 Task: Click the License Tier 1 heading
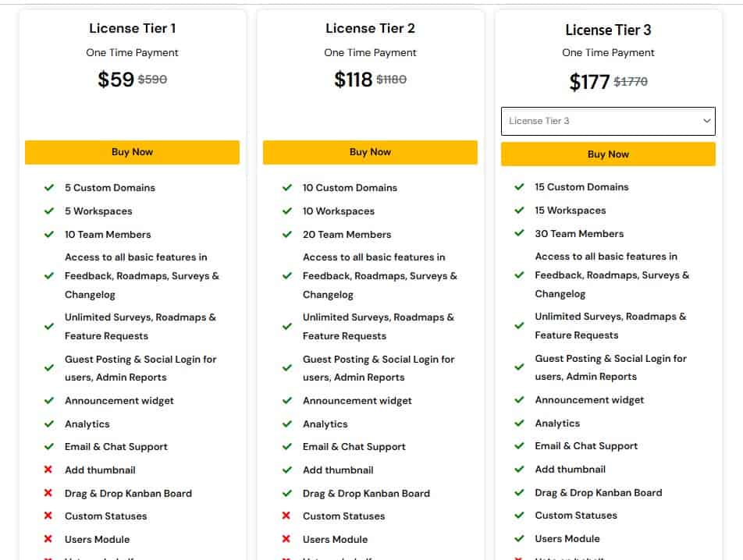(132, 28)
